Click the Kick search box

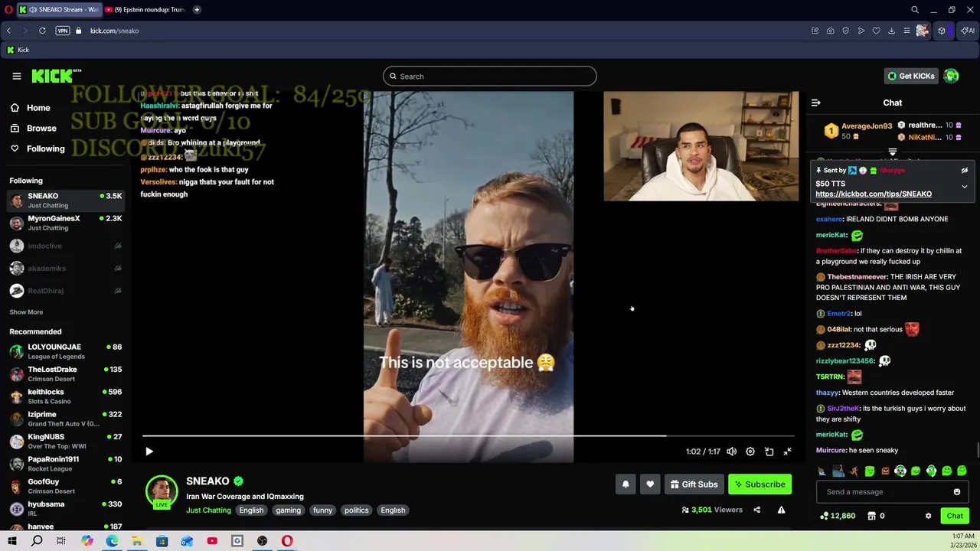tap(490, 76)
